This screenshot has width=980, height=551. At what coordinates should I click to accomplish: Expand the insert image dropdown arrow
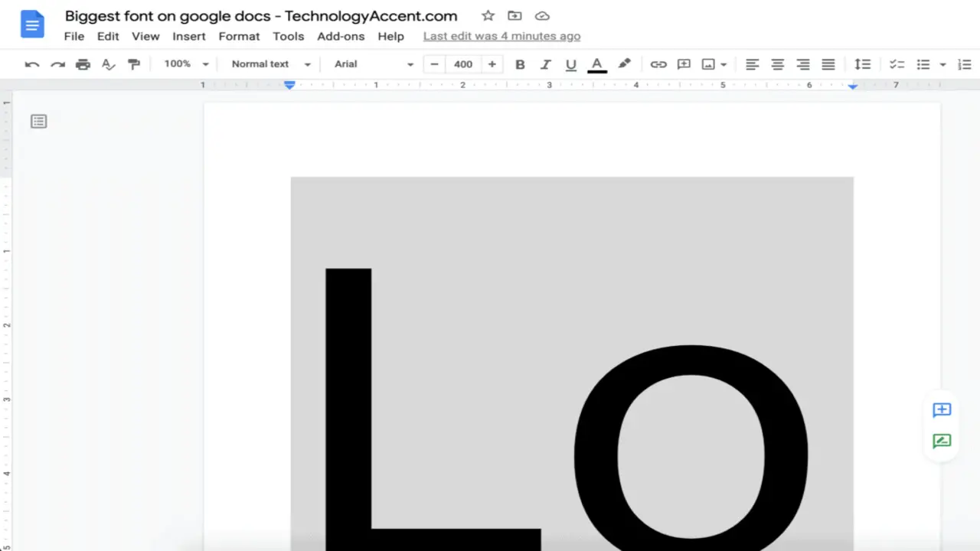pos(724,64)
